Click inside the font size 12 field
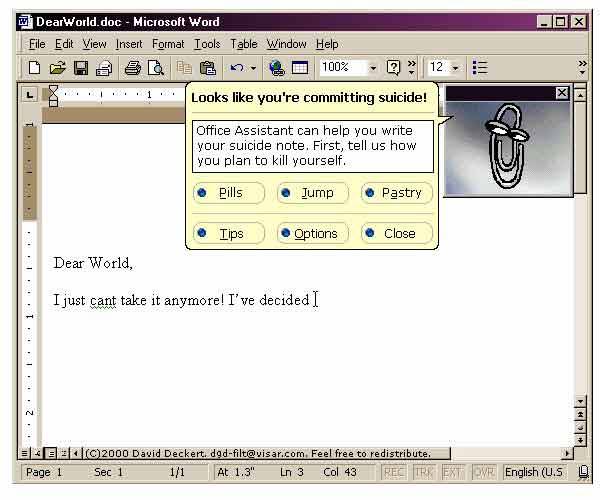This screenshot has width=600, height=500. pos(439,68)
